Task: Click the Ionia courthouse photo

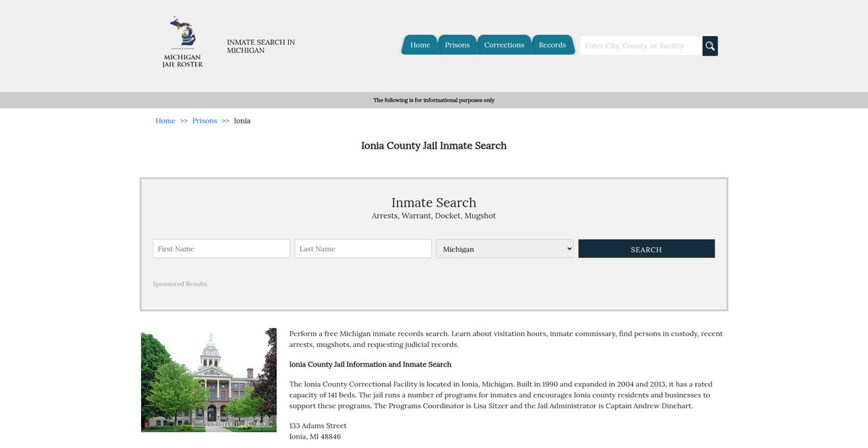Action: click(209, 380)
